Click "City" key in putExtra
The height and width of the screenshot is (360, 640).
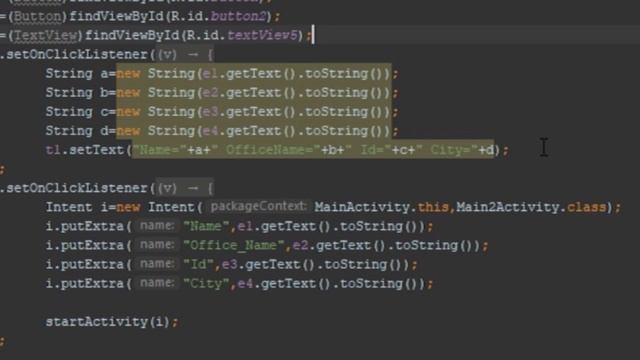click(207, 284)
